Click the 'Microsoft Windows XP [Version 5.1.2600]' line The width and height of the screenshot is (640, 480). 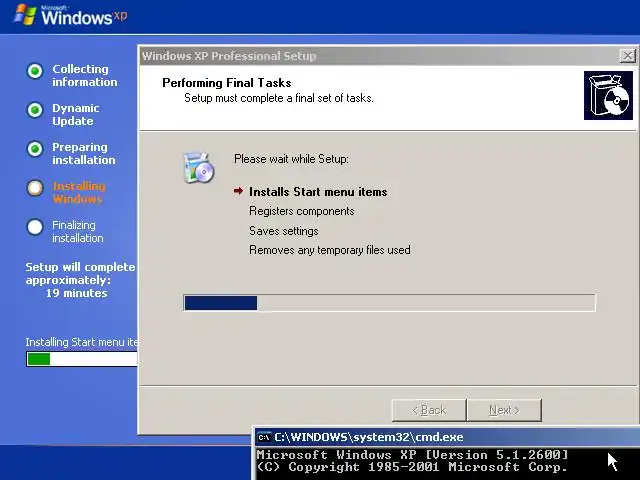tap(412, 455)
